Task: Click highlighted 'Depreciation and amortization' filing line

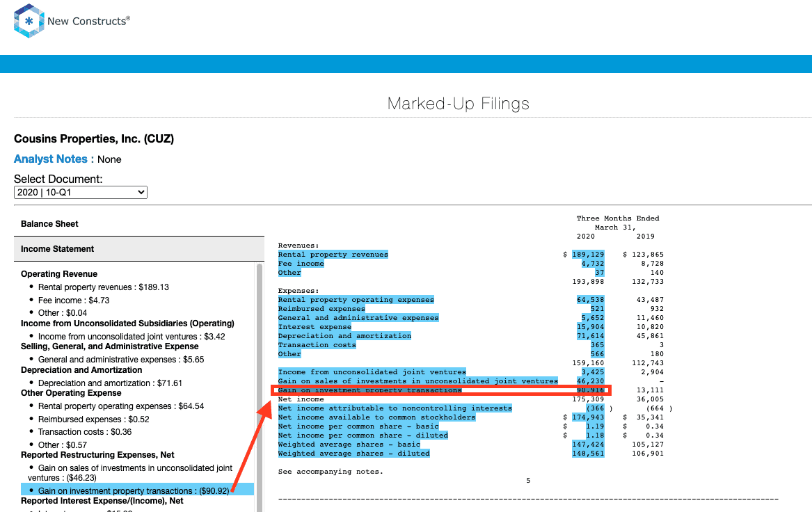Action: (345, 336)
